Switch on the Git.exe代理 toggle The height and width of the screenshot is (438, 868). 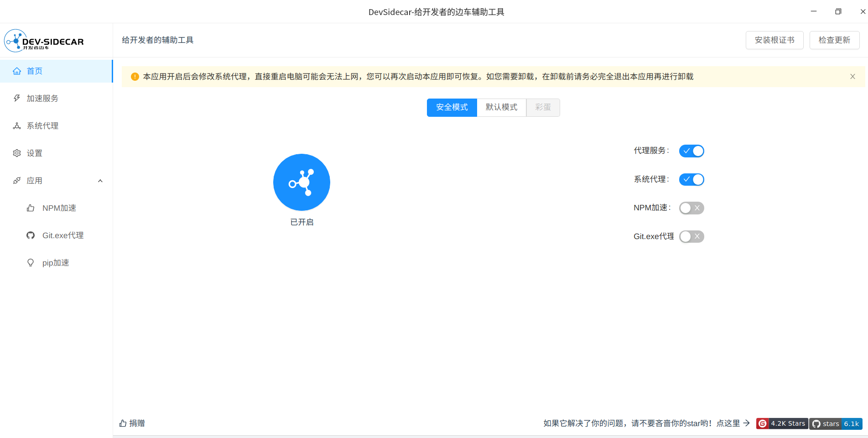[691, 237]
